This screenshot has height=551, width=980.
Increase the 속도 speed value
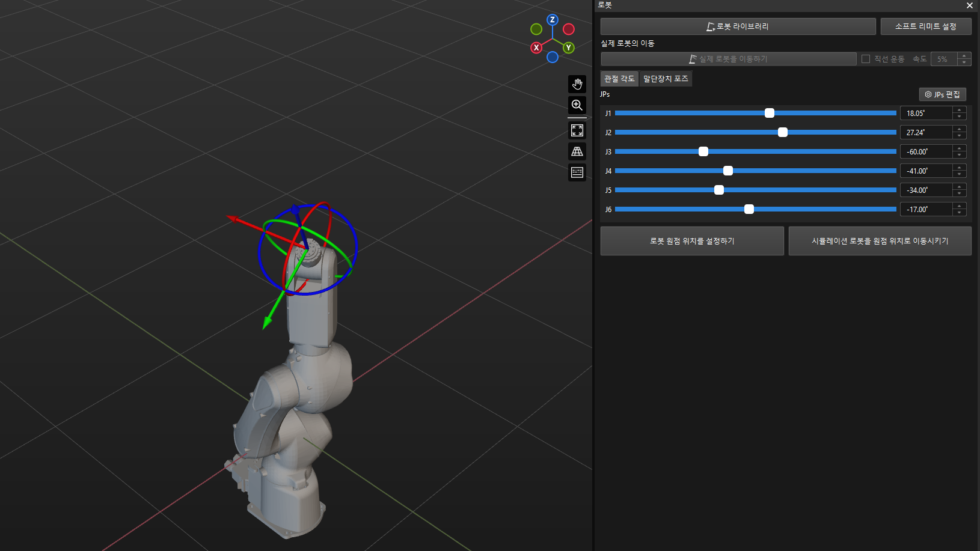point(964,56)
